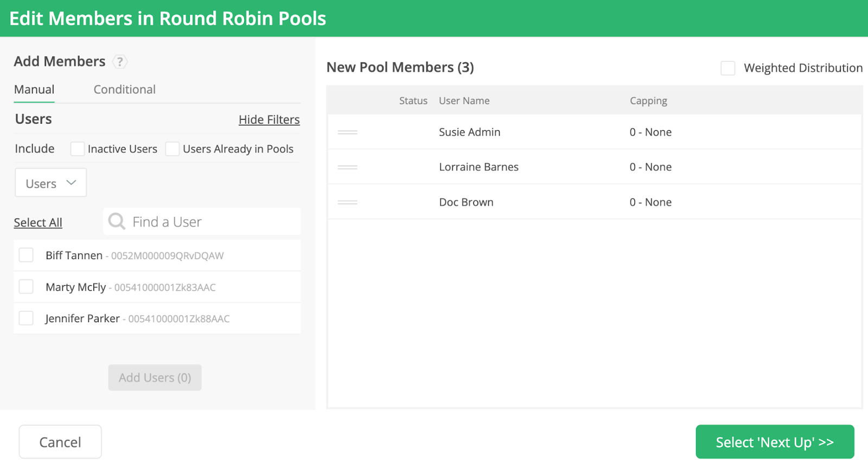This screenshot has height=468, width=868.
Task: Switch to the Conditional tab
Action: (124, 89)
